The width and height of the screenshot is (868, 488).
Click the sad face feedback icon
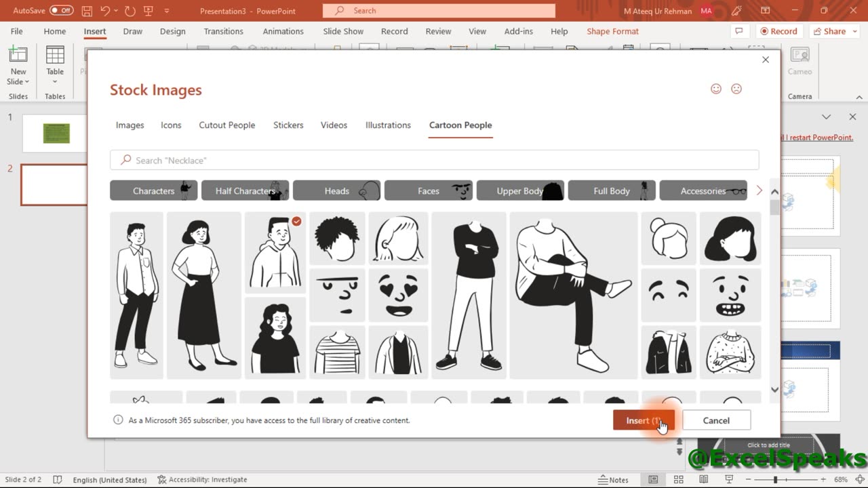pyautogui.click(x=736, y=89)
